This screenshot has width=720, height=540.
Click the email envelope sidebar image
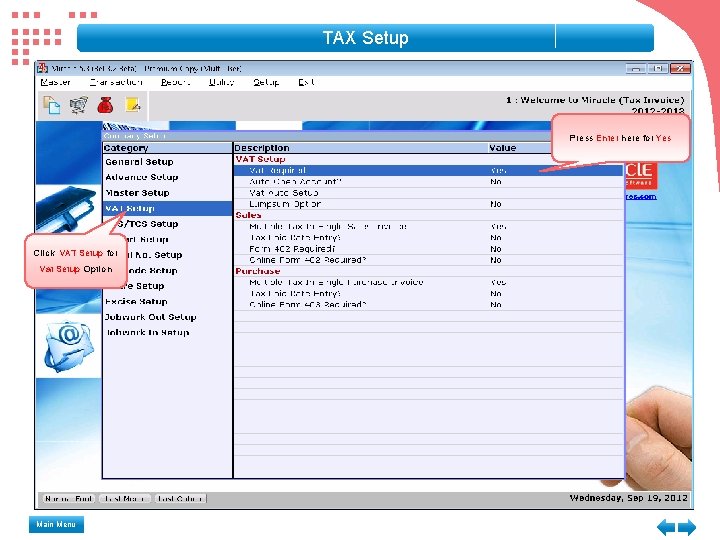(68, 346)
